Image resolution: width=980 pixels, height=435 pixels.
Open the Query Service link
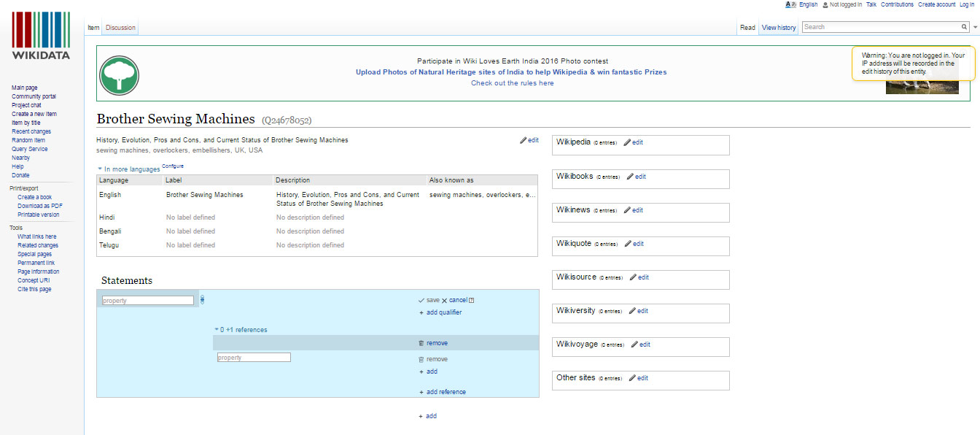coord(29,149)
